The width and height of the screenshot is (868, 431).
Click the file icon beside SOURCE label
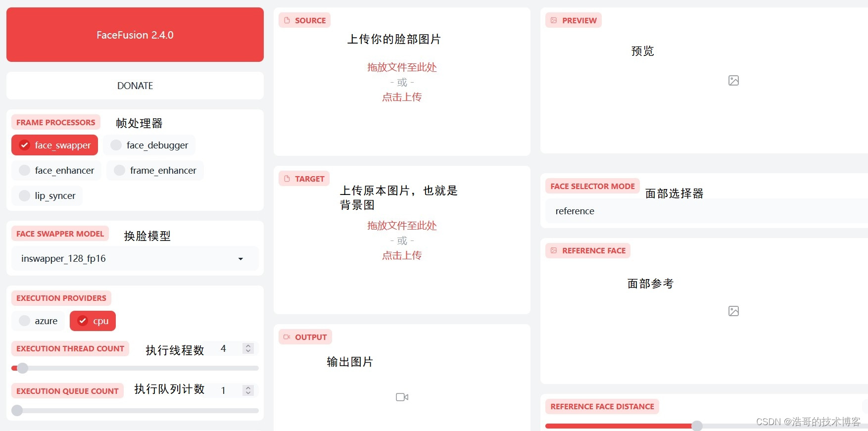pyautogui.click(x=287, y=20)
